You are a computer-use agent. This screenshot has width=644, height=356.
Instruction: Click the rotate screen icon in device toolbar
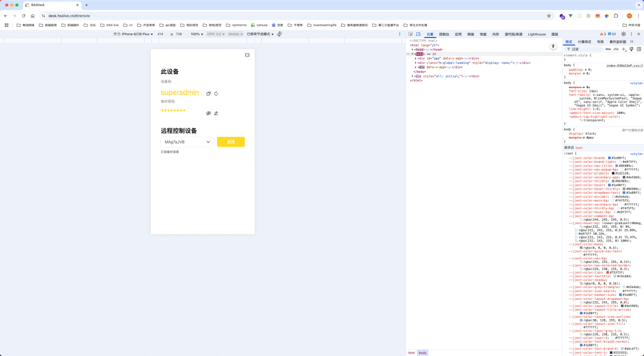click(280, 34)
